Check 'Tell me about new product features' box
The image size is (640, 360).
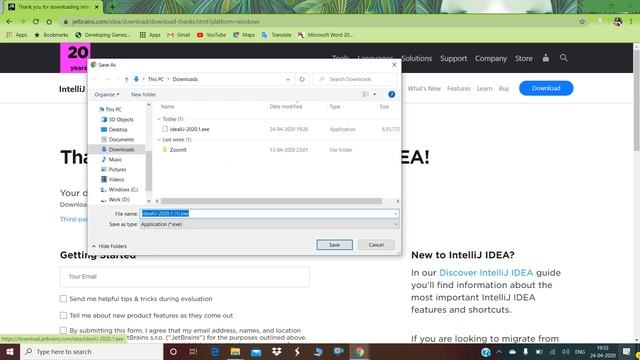coord(63,316)
